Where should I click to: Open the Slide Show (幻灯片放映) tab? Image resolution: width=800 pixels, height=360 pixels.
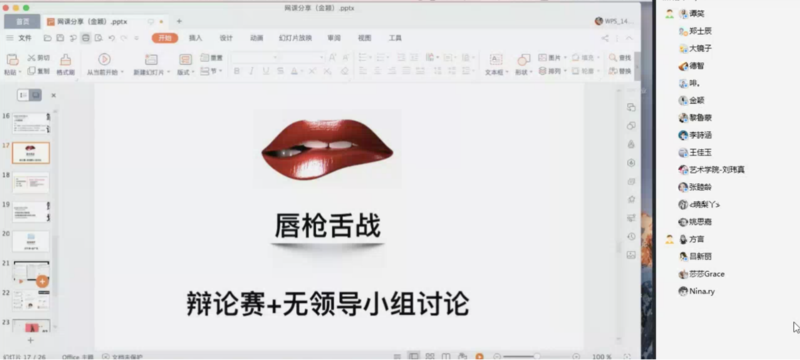pos(295,38)
